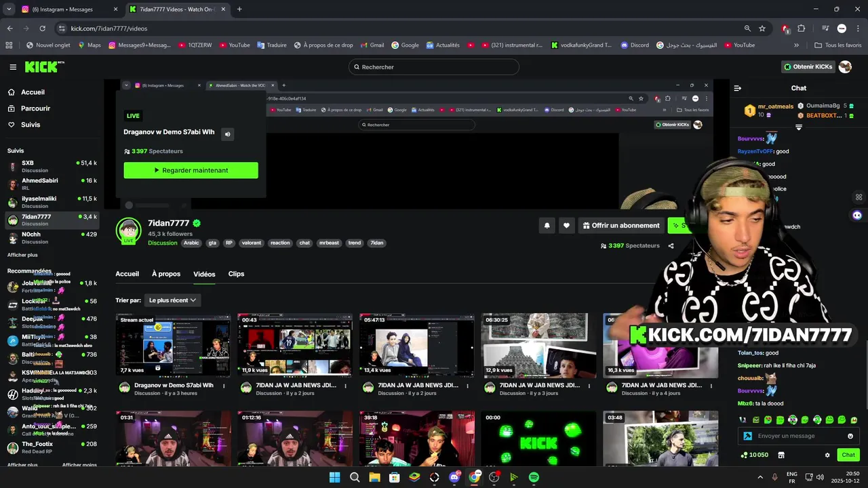Click the Chrome extensions puzzle icon
868x488 pixels.
pyautogui.click(x=802, y=28)
